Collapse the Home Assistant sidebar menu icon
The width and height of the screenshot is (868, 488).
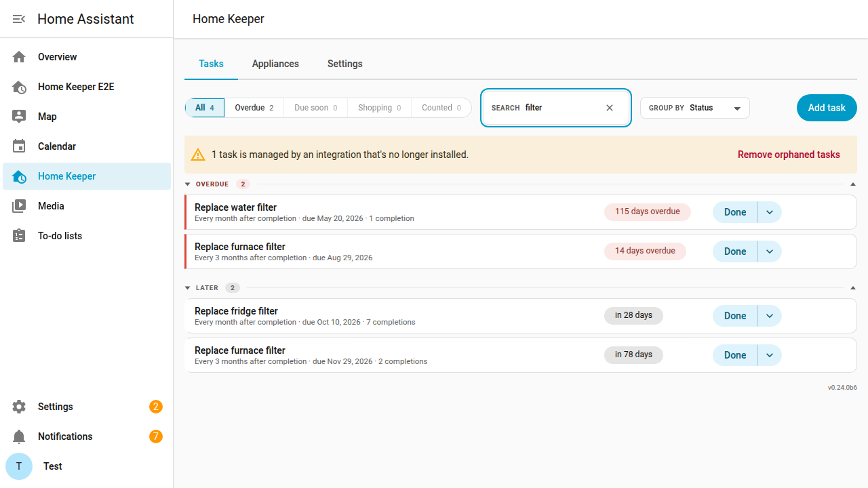(x=19, y=19)
